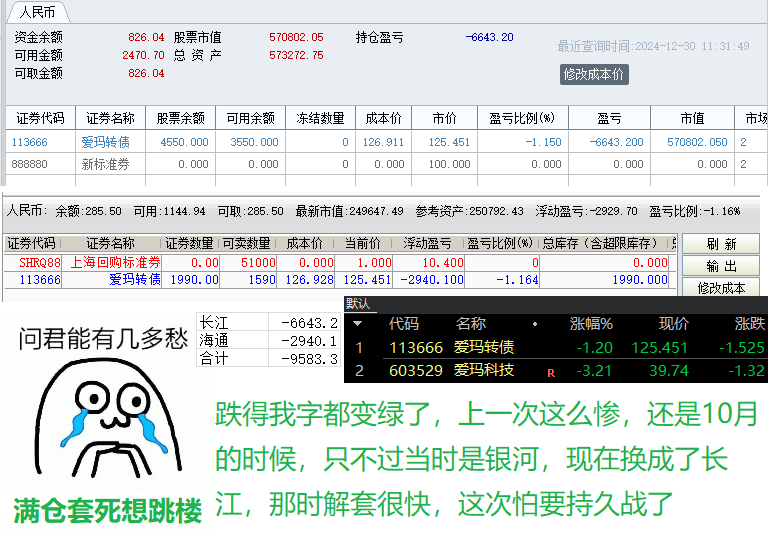This screenshot has width=768, height=544.
Task: Click the 现价 column header in quote list
Action: point(673,324)
